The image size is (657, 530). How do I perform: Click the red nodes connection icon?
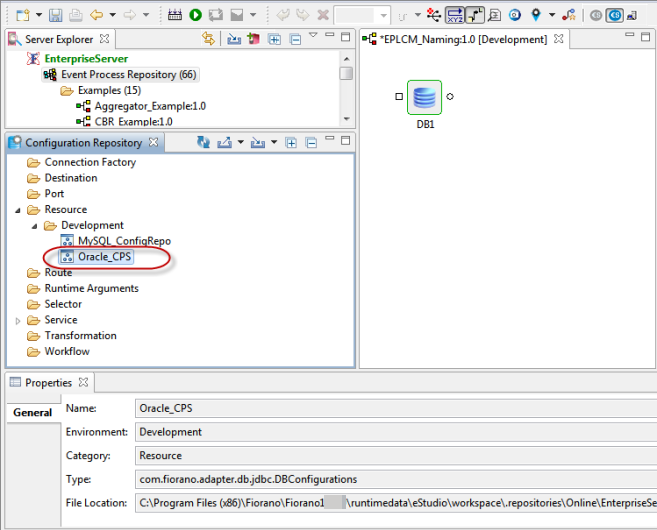point(434,16)
